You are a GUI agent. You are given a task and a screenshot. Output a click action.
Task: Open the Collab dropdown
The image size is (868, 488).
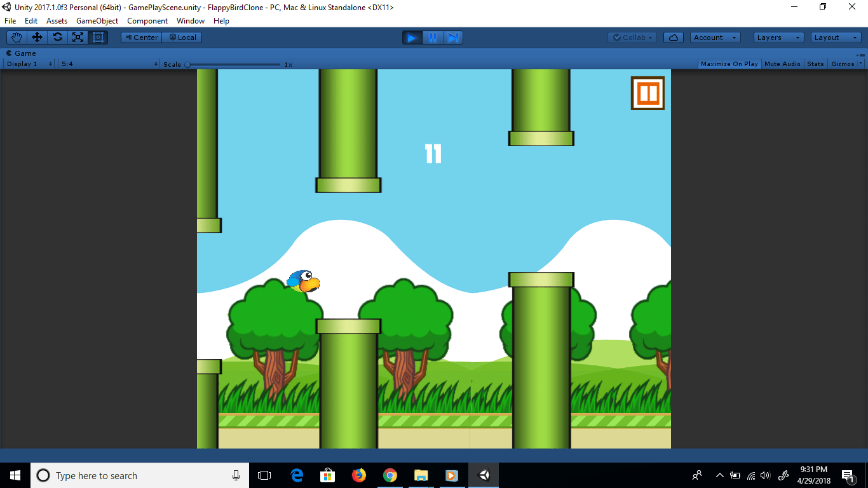tap(632, 37)
